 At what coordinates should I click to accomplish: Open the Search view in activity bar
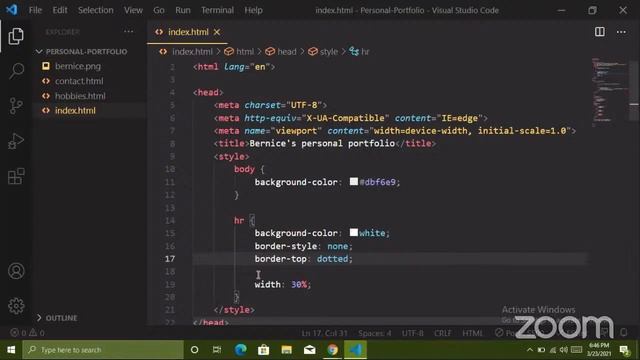[16, 71]
